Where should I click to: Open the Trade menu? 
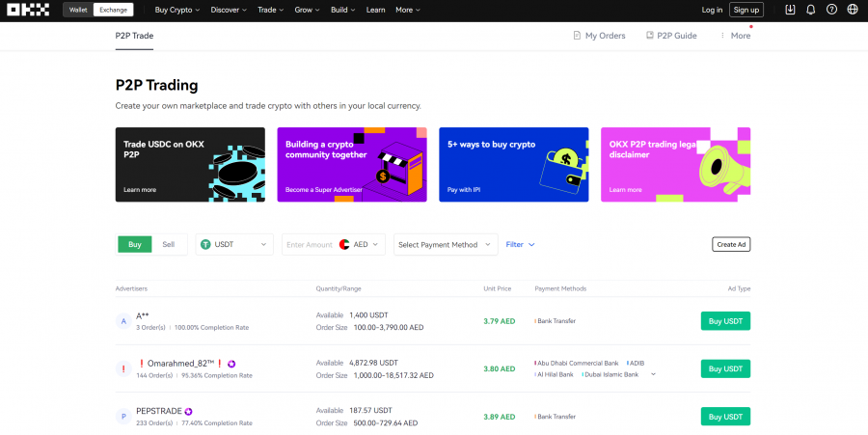coord(270,10)
